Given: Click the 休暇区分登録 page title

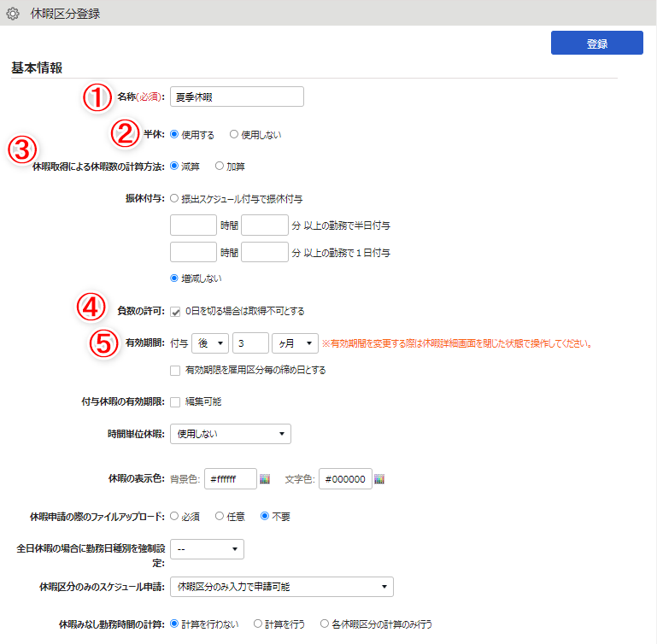Looking at the screenshot, I should 65,14.
